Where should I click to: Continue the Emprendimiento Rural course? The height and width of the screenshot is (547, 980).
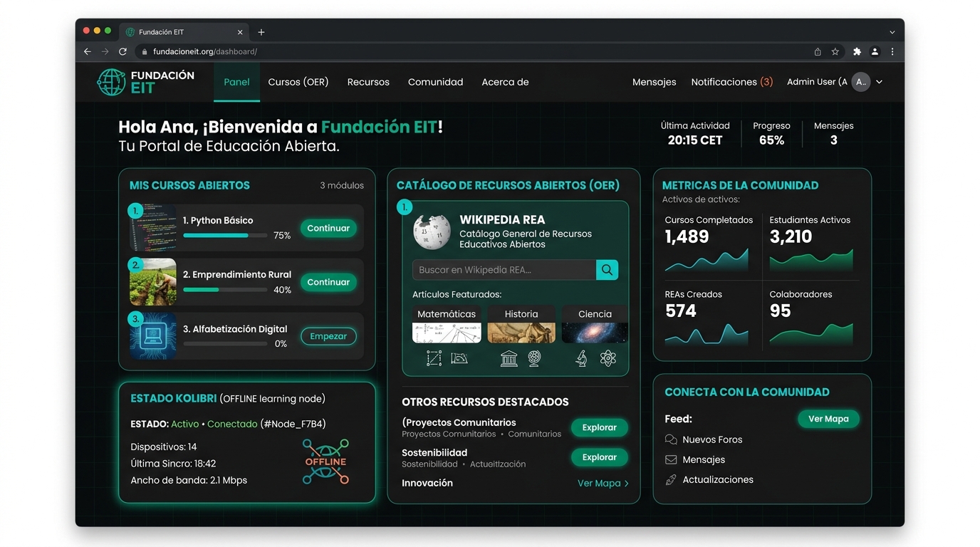(x=328, y=282)
